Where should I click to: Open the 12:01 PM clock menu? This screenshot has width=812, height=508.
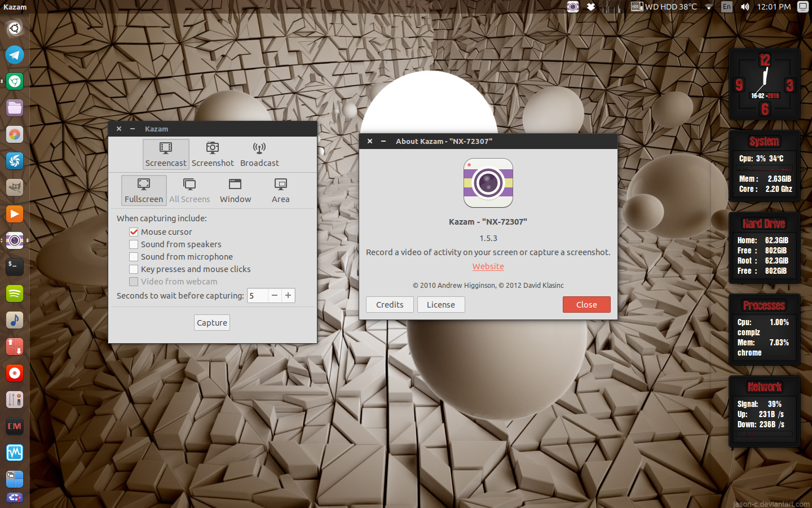click(774, 7)
